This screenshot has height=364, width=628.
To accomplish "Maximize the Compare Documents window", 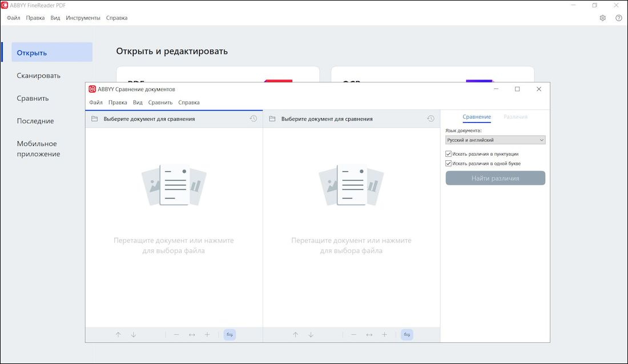I will tap(517, 89).
